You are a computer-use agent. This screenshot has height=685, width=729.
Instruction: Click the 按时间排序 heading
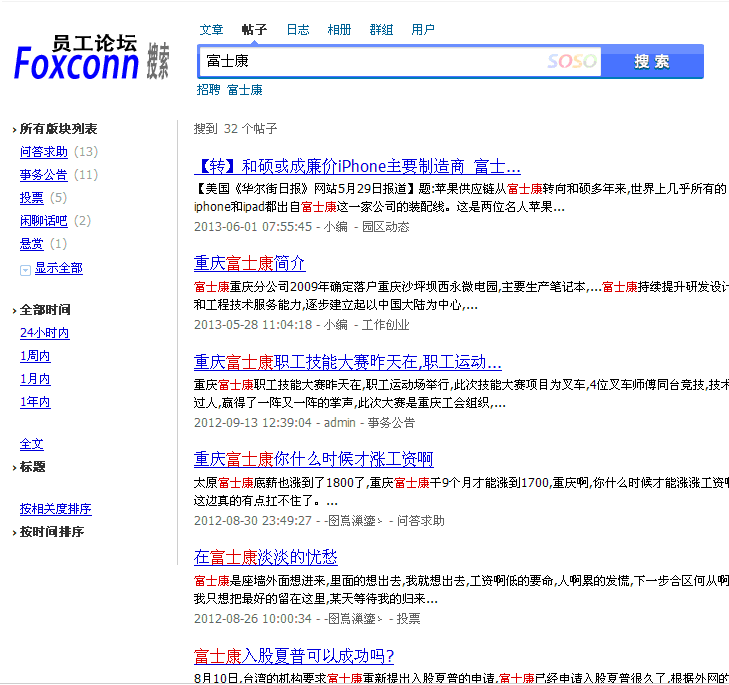click(x=52, y=532)
